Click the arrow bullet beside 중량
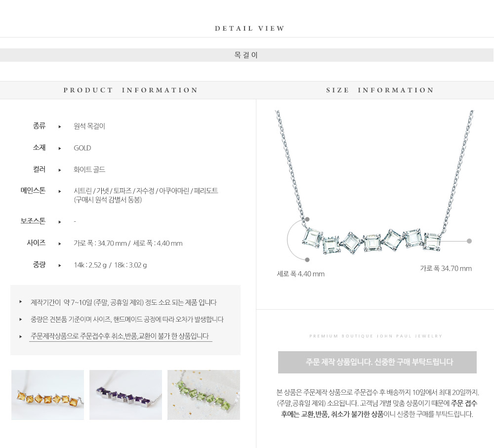The height and width of the screenshot is (448, 494). tap(60, 265)
